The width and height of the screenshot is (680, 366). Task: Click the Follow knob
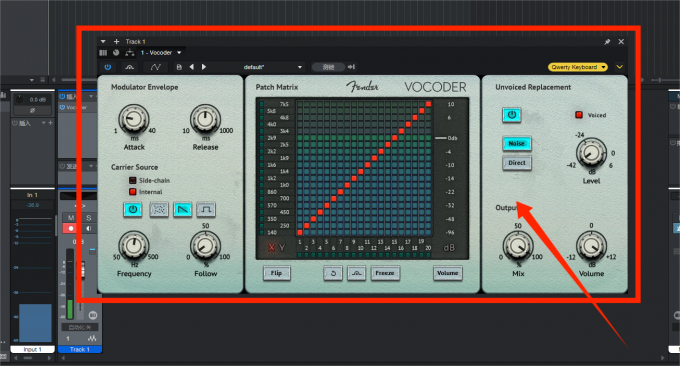(x=205, y=246)
